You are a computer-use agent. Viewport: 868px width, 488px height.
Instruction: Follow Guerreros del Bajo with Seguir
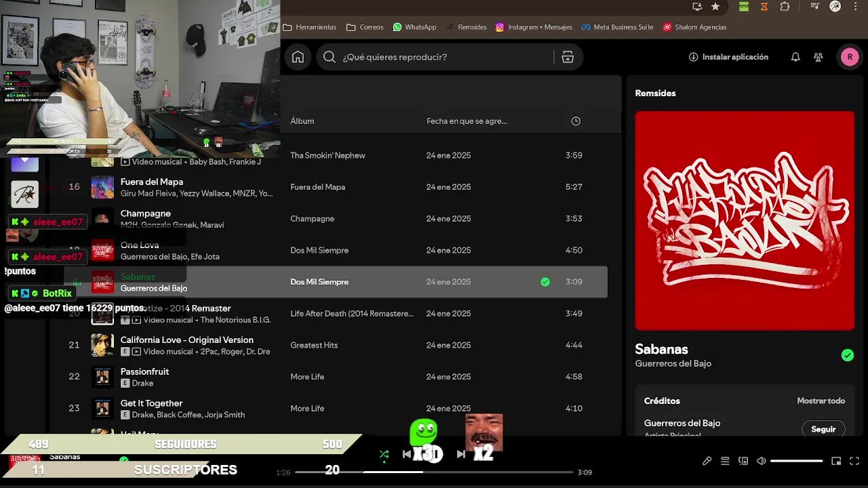point(823,429)
